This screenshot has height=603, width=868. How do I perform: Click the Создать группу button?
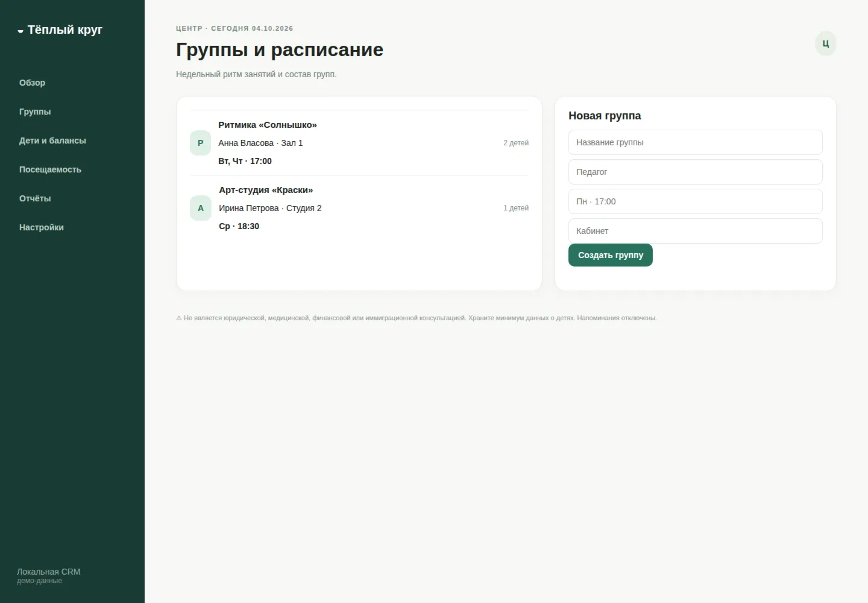click(x=610, y=255)
